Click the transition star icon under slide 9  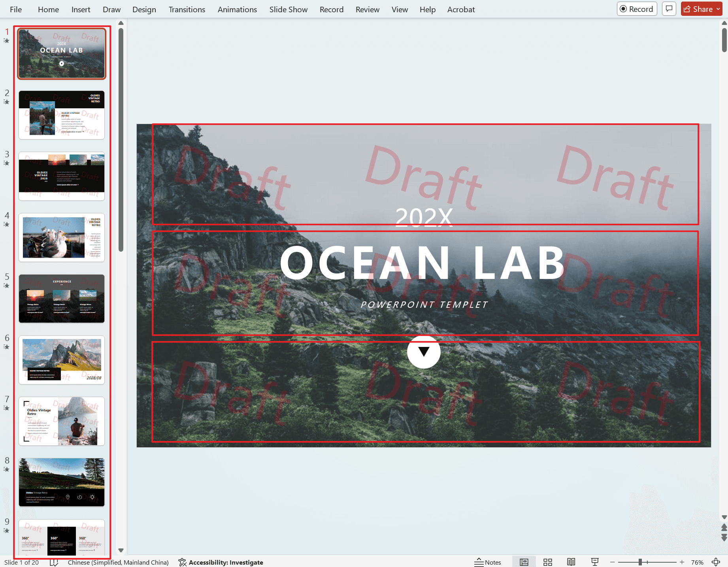pos(6,531)
